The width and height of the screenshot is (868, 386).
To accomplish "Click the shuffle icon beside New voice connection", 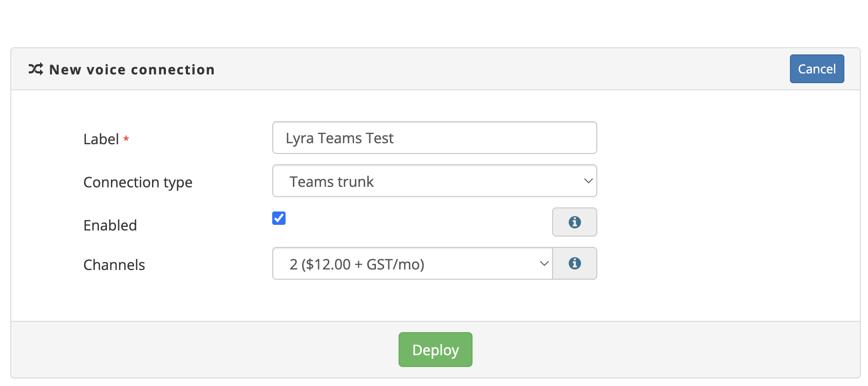I will pos(35,69).
